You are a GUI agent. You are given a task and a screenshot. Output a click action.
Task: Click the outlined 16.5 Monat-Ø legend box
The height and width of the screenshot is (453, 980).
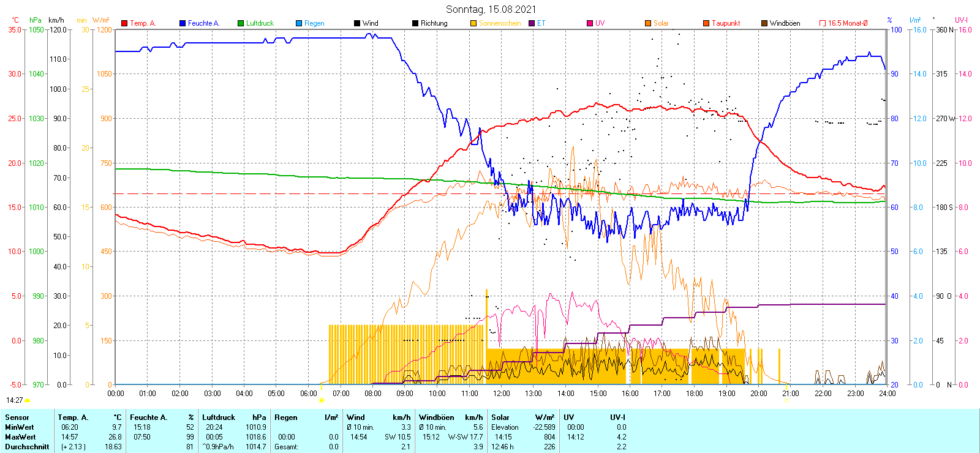(x=823, y=23)
